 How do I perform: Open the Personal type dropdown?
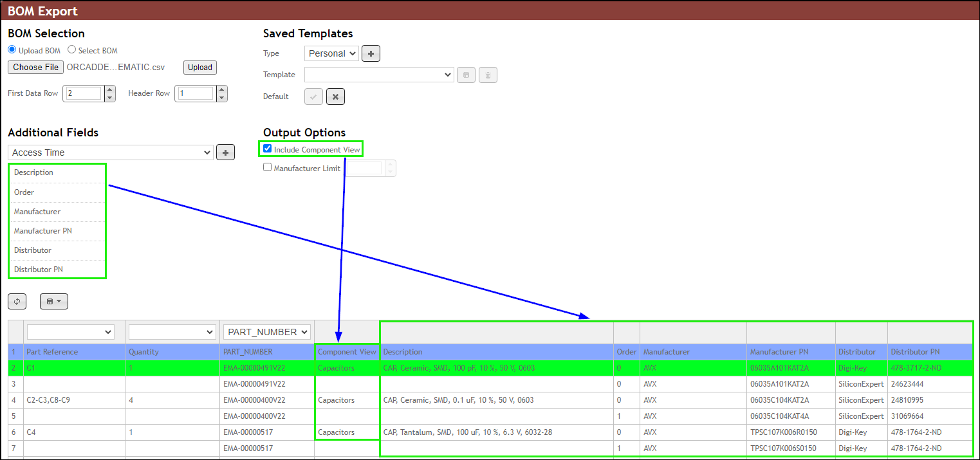point(331,53)
